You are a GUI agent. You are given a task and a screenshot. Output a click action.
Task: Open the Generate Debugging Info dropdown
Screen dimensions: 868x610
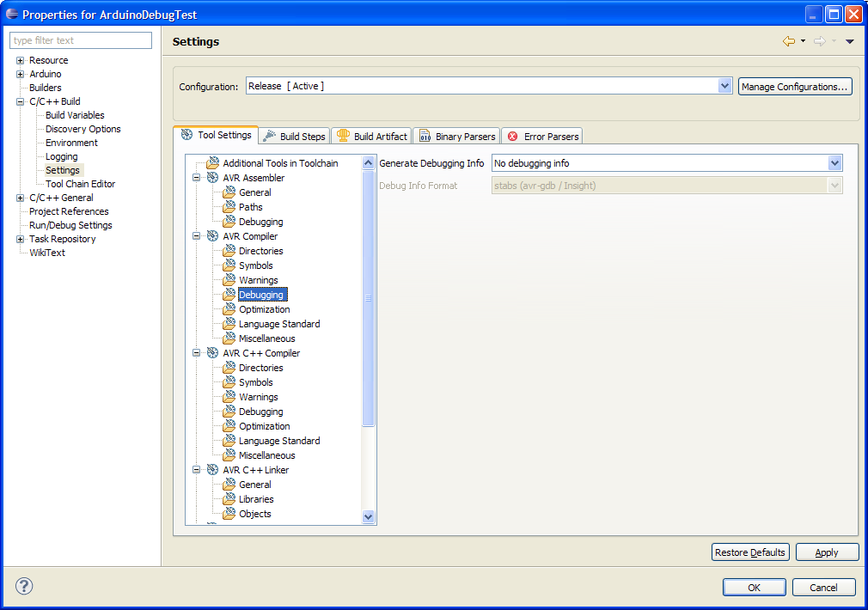point(834,163)
